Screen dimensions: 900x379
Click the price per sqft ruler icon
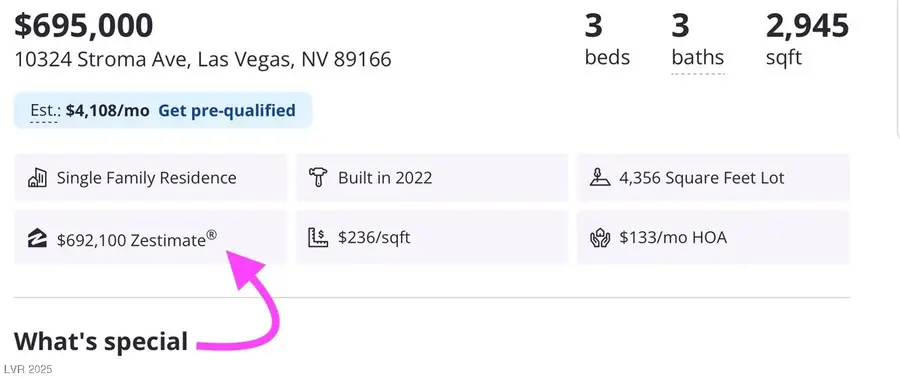pyautogui.click(x=317, y=238)
